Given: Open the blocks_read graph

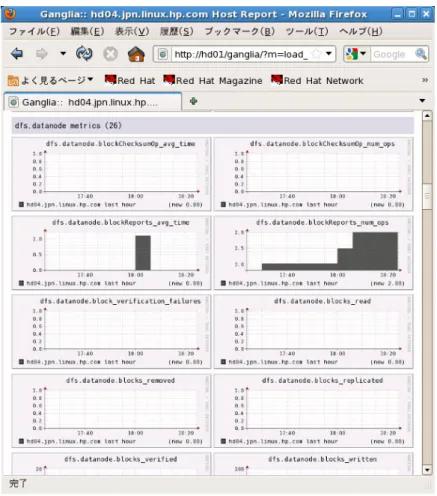Looking at the screenshot, I should [x=313, y=331].
